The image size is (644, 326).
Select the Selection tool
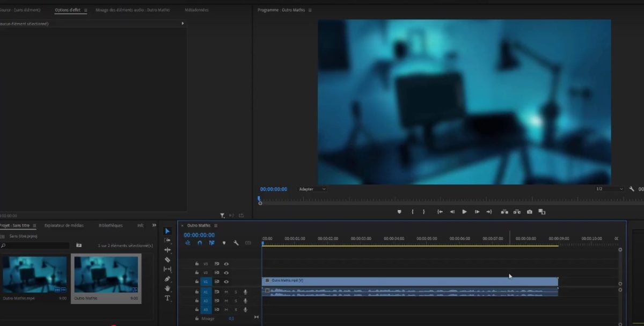pyautogui.click(x=166, y=231)
